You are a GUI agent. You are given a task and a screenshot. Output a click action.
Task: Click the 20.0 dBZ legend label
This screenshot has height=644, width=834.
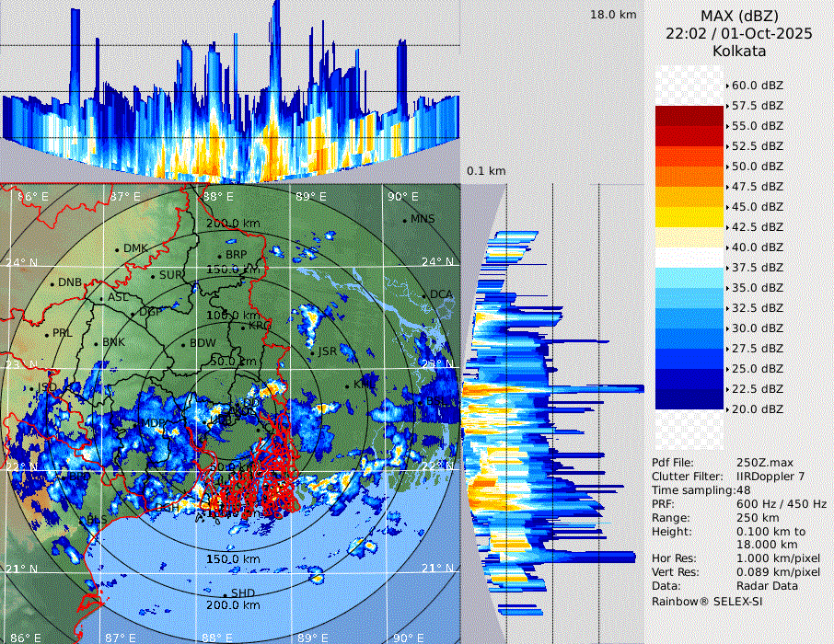coord(757,408)
